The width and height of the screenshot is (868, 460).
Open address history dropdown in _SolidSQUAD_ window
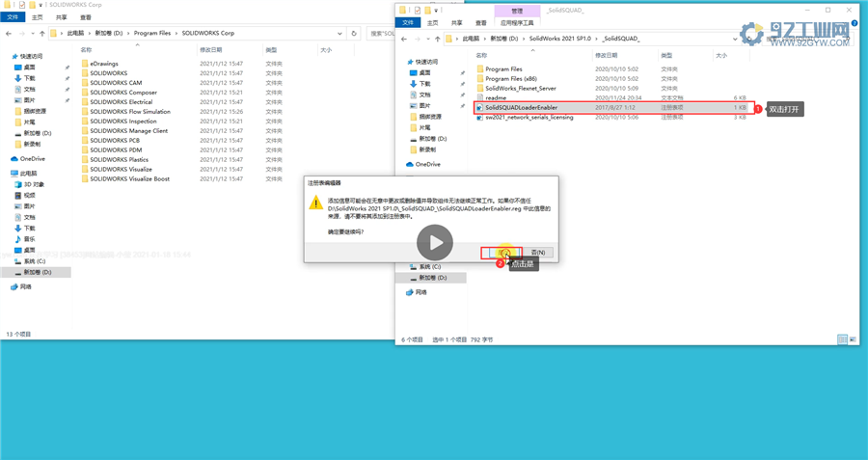(x=735, y=39)
